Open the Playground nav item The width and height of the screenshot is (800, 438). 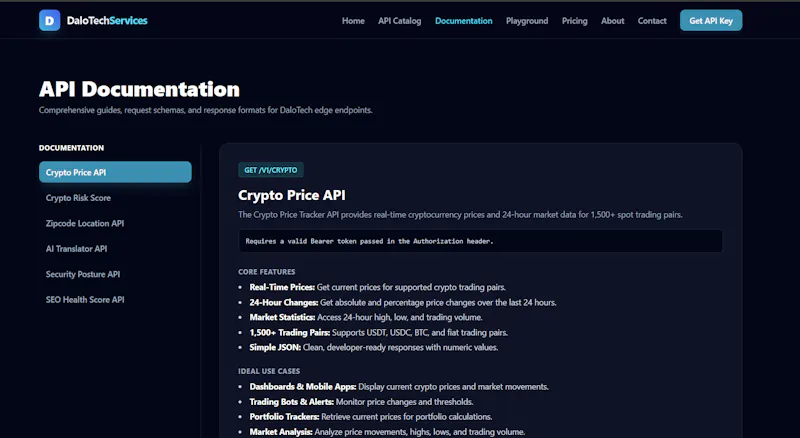point(527,21)
